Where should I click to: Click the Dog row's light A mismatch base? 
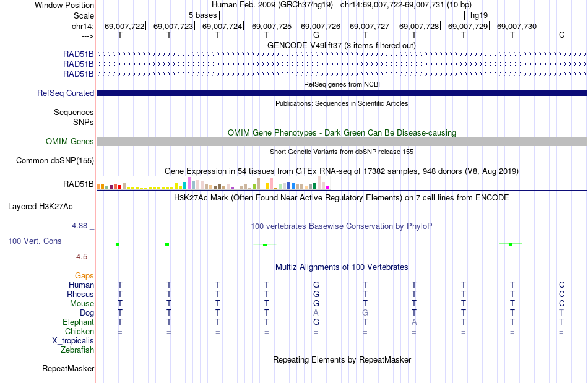point(316,313)
